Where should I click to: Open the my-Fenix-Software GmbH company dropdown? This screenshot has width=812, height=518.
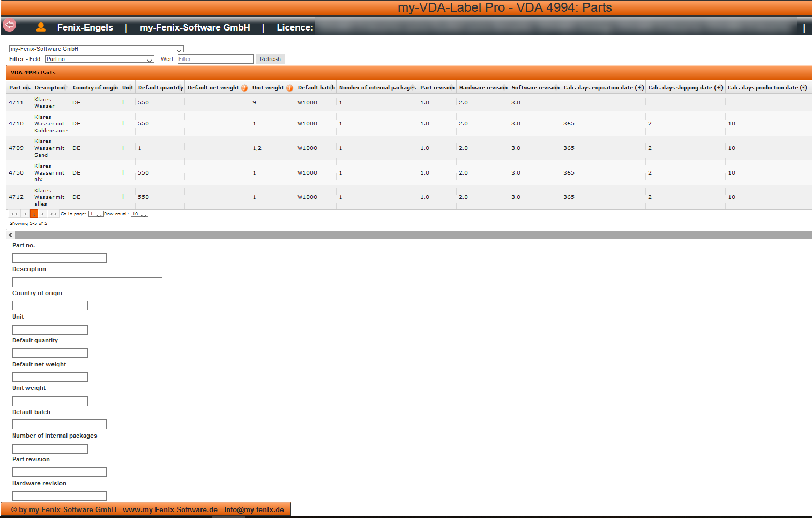(96, 49)
